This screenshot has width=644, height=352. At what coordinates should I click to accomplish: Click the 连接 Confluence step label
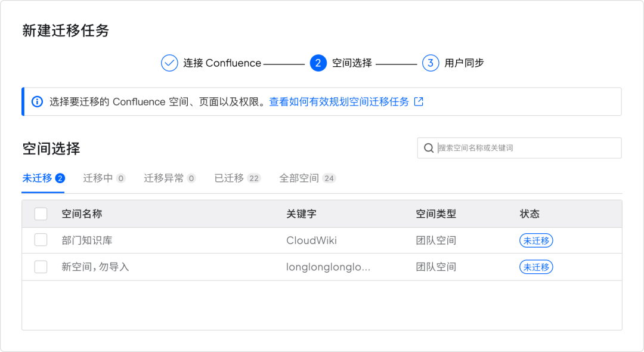pos(222,63)
